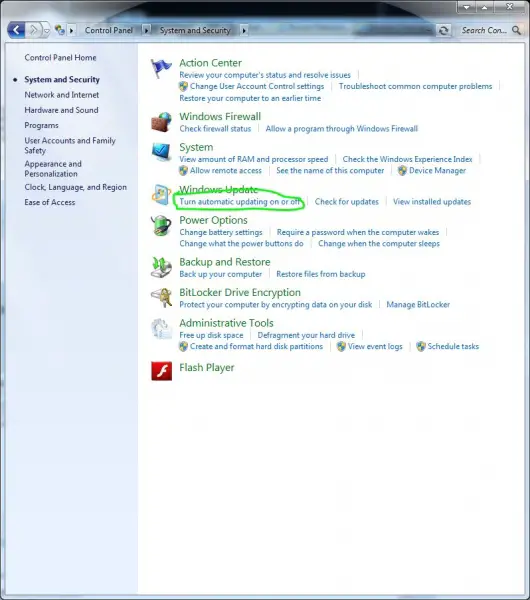Click shield icon beside View event logs
This screenshot has height=600, width=530.
341,346
